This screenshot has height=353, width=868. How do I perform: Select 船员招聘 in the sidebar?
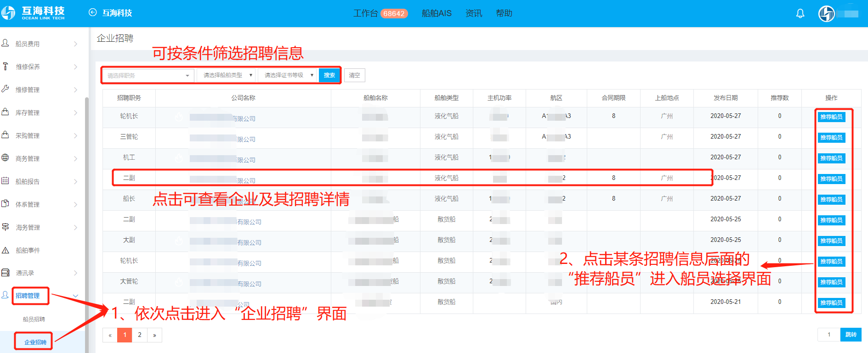pyautogui.click(x=34, y=319)
